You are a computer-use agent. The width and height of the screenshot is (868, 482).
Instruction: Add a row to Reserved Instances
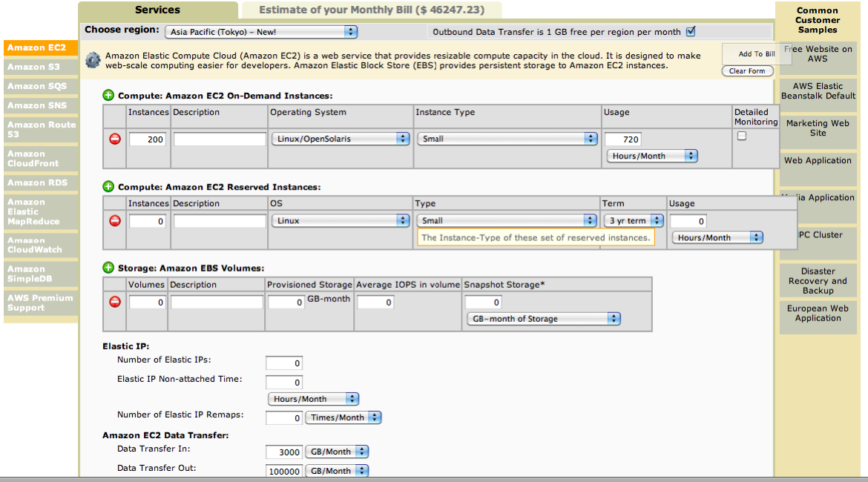108,186
